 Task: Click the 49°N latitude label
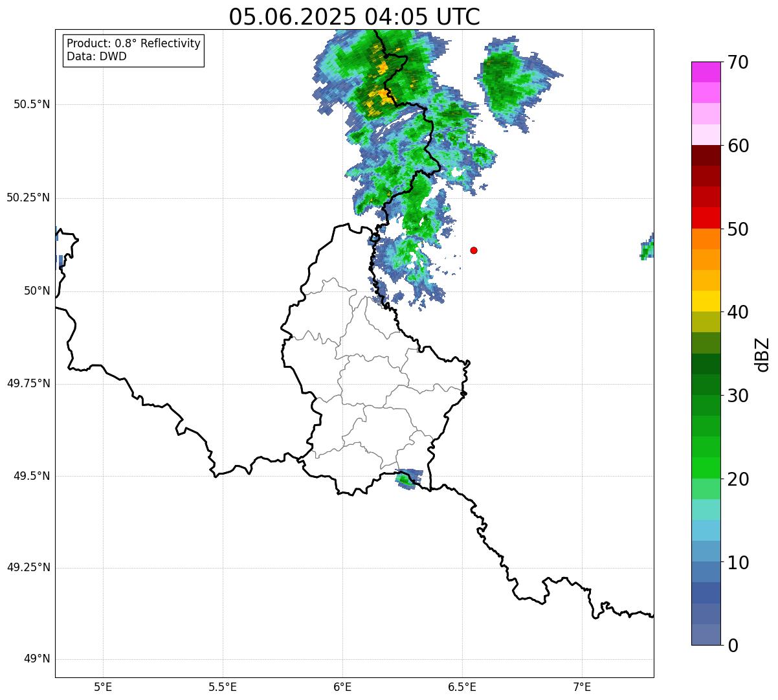click(x=37, y=659)
